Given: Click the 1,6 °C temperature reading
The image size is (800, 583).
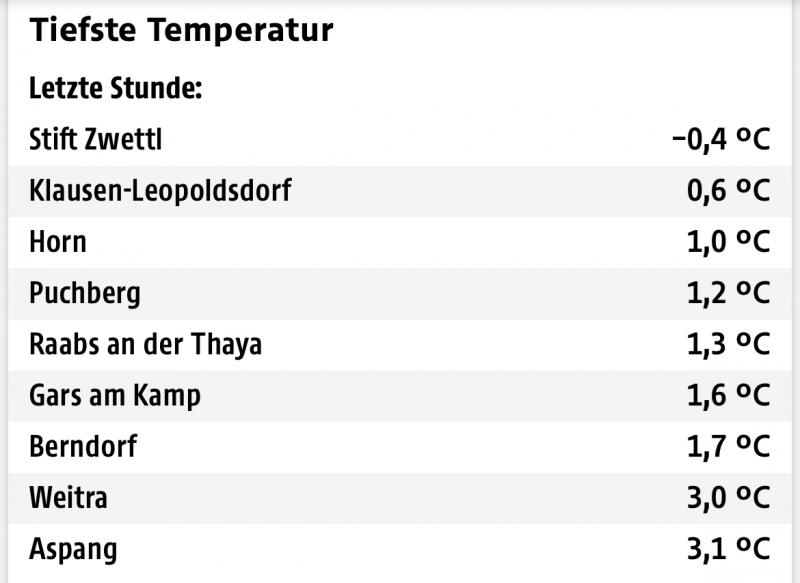Looking at the screenshot, I should point(728,396).
